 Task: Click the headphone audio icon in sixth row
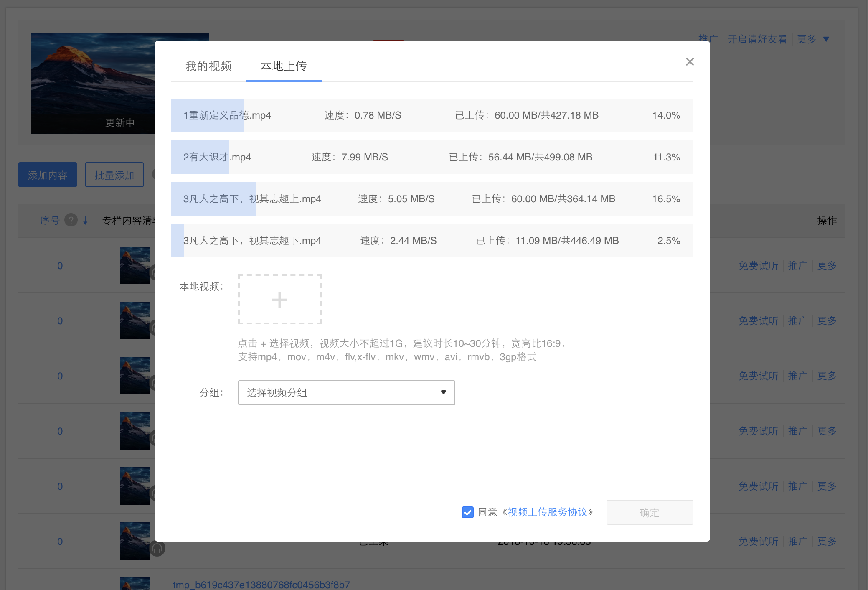[x=157, y=549]
